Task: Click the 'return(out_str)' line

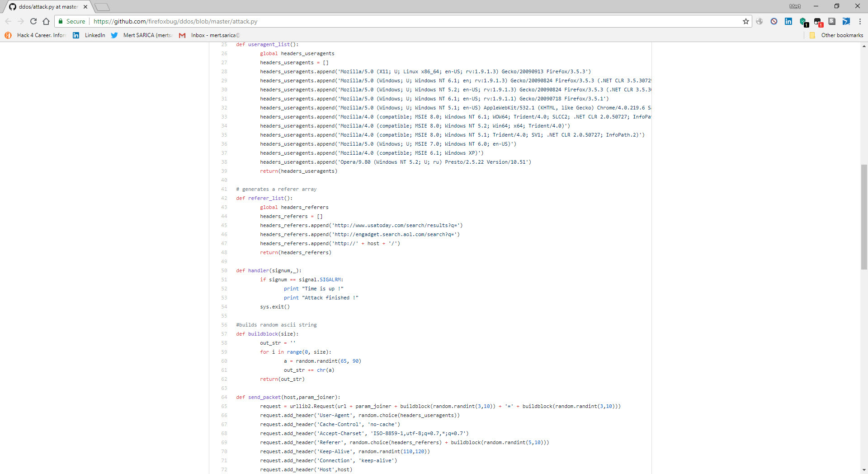Action: click(283, 379)
